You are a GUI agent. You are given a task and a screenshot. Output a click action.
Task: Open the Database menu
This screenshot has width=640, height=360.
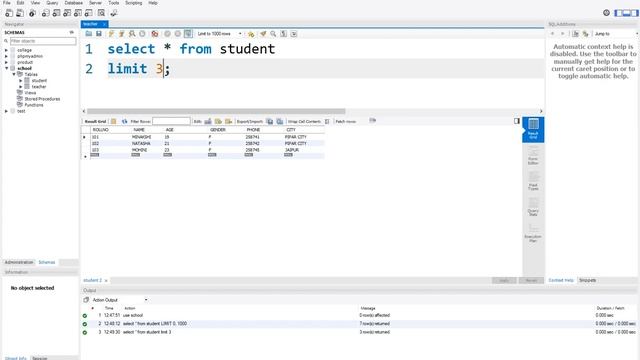tap(73, 3)
